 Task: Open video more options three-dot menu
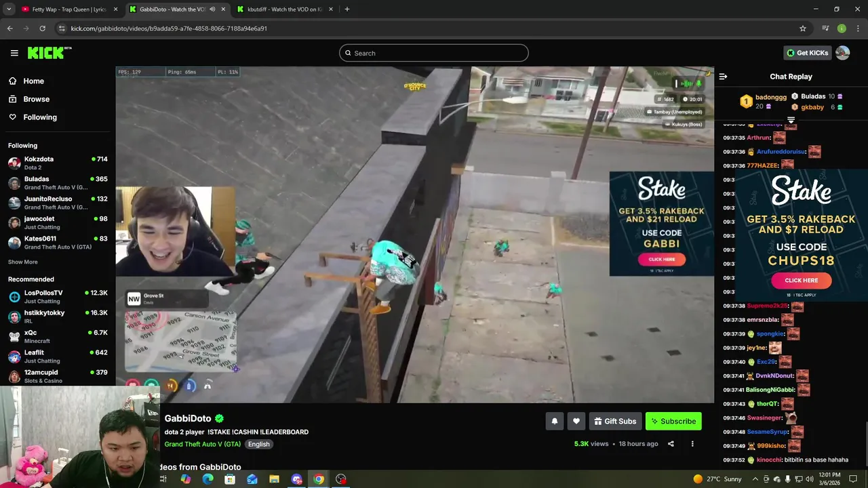pyautogui.click(x=692, y=444)
